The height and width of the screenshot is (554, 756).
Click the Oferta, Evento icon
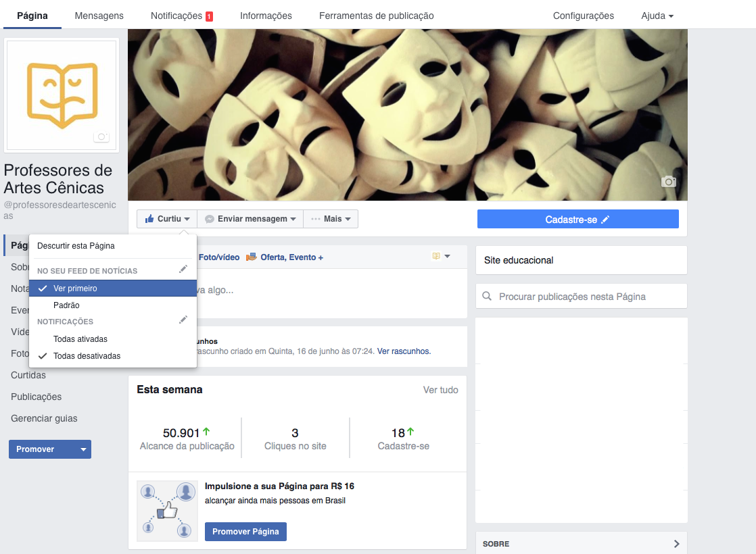pos(251,257)
